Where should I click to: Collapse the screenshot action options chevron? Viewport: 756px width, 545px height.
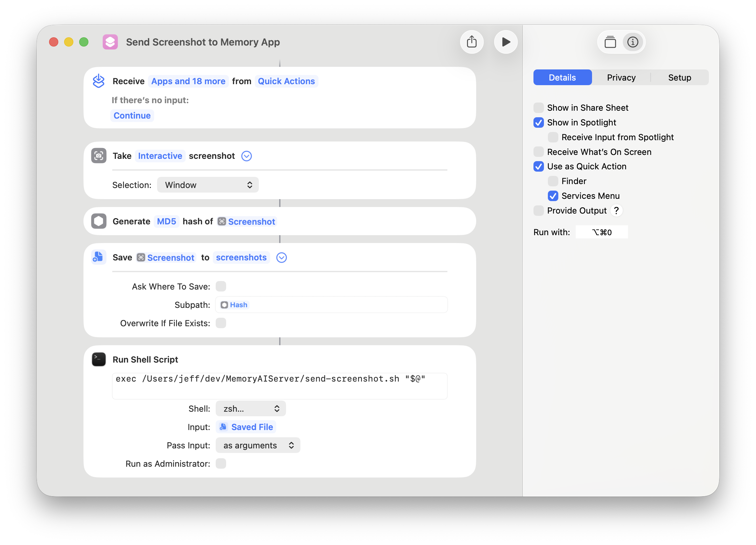click(x=246, y=156)
